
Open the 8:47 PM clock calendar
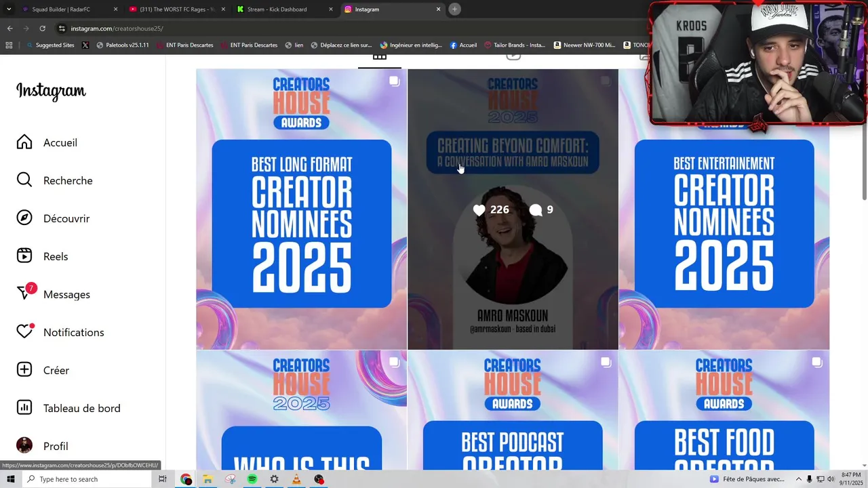pos(850,479)
